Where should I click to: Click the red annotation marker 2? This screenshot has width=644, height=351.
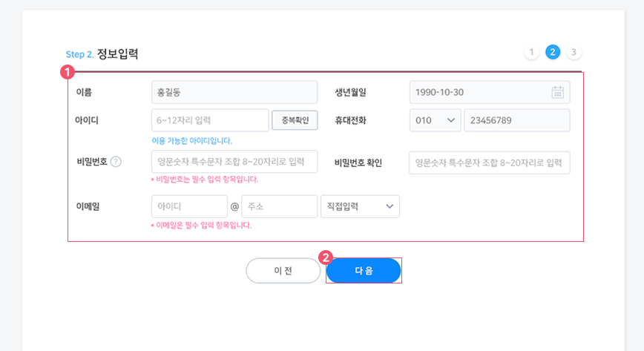pyautogui.click(x=325, y=257)
